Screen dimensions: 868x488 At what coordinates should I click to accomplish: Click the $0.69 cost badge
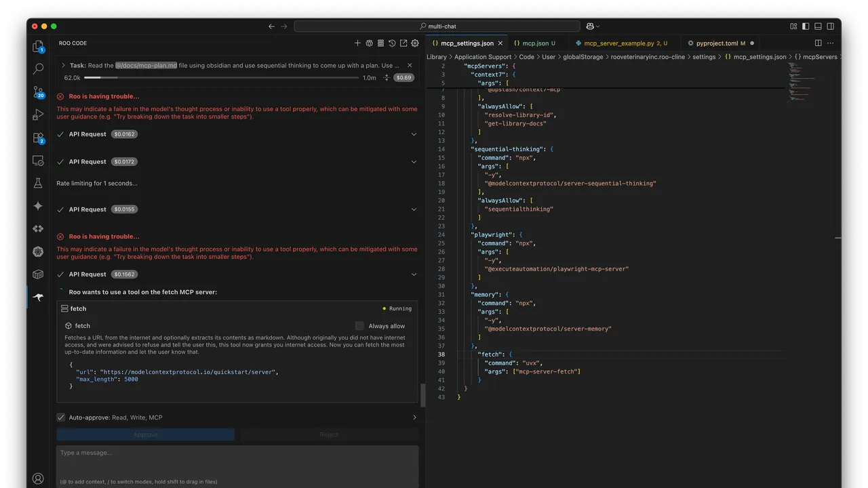pyautogui.click(x=404, y=78)
